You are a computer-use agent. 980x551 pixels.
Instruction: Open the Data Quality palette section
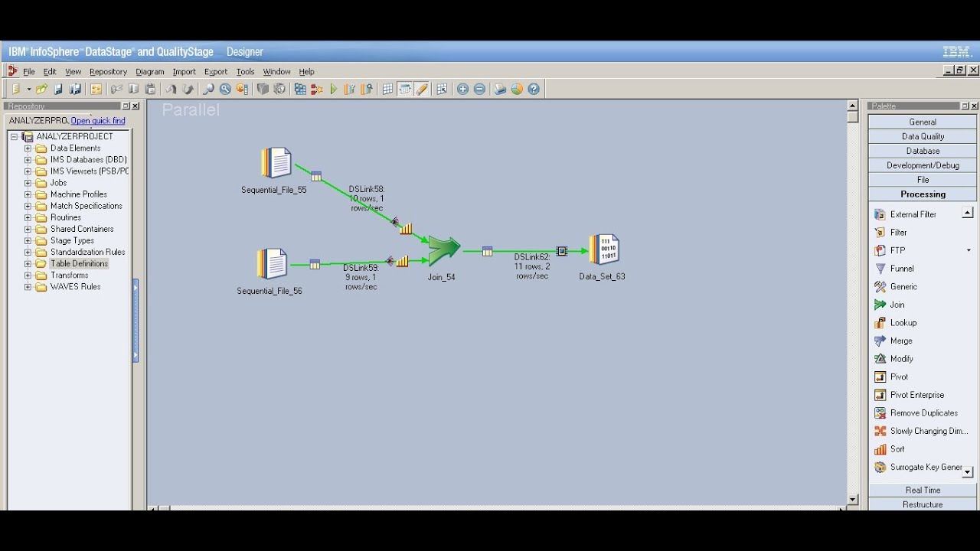point(923,136)
